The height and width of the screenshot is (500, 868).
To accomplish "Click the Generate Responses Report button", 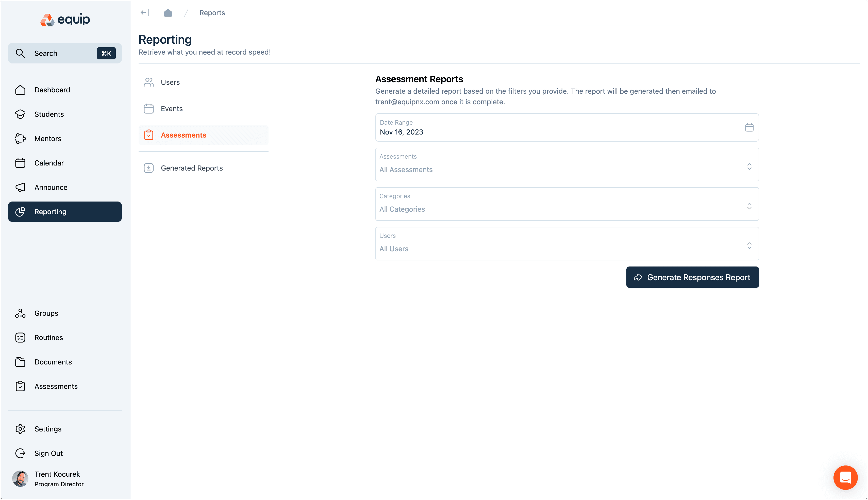I will tap(692, 277).
